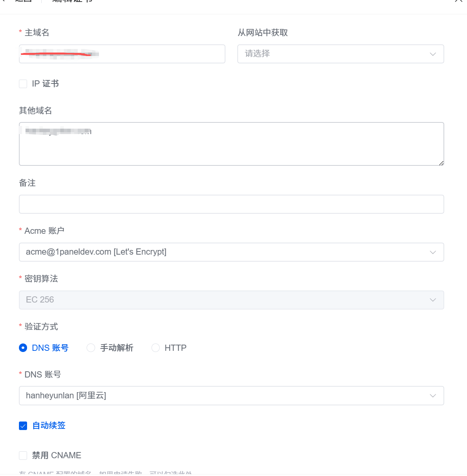The width and height of the screenshot is (467, 476).
Task: Enable the IP 证书 checkbox
Action: pyautogui.click(x=23, y=84)
